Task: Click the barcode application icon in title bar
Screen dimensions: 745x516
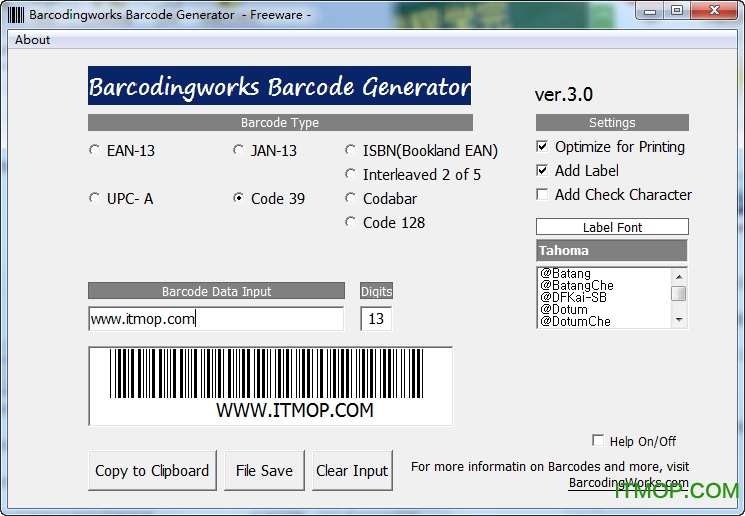Action: (x=16, y=14)
